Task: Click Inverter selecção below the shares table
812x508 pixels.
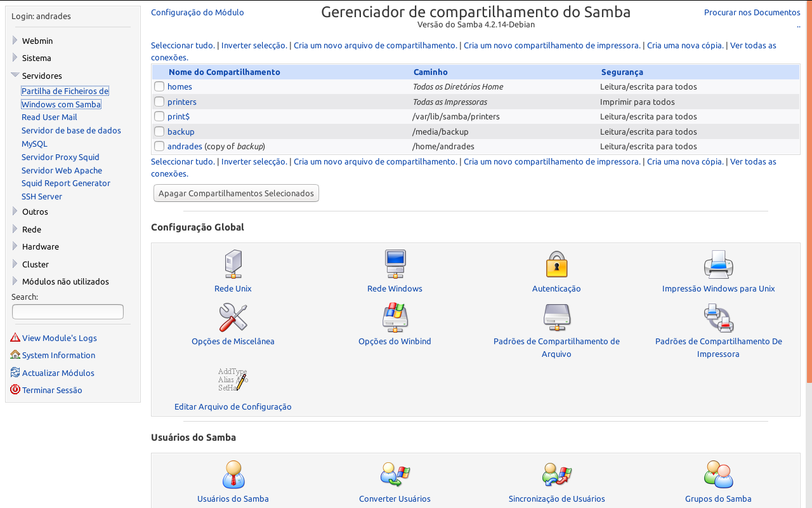Action: pos(254,161)
